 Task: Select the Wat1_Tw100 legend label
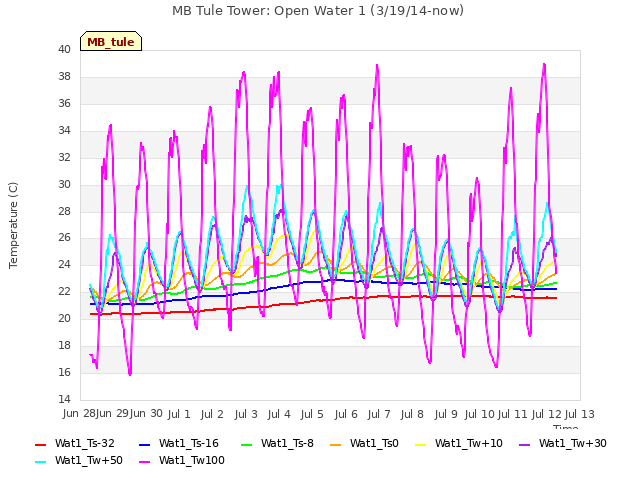coord(192,460)
